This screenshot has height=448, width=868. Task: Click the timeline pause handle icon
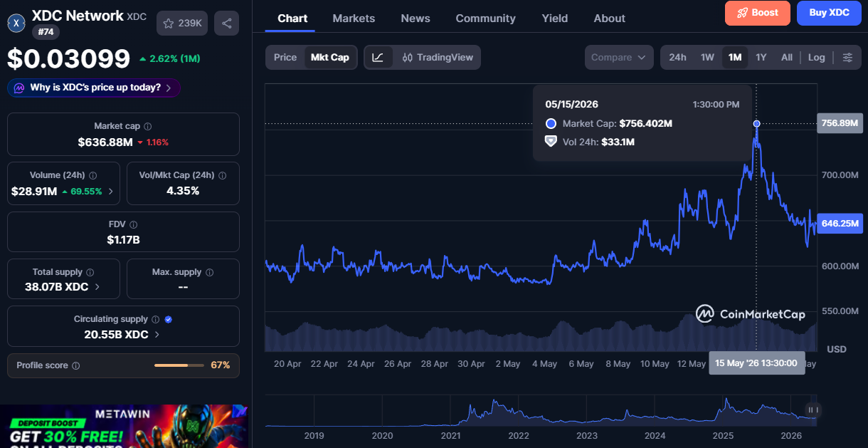(x=813, y=410)
